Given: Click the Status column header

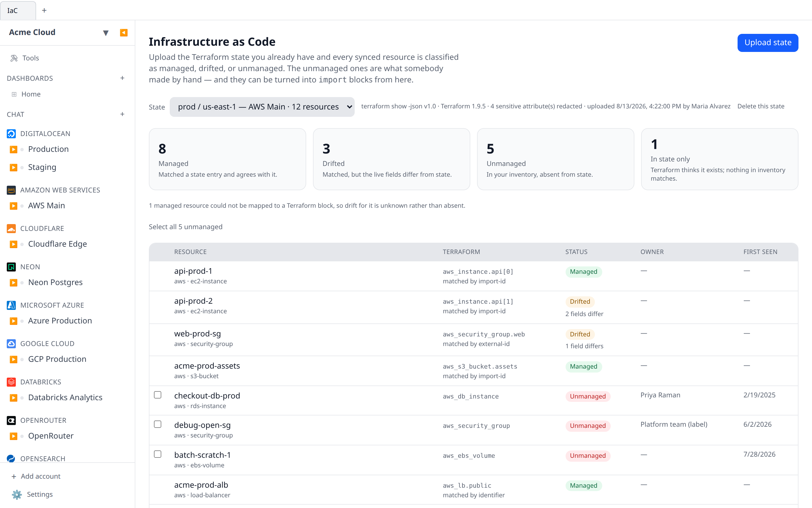Looking at the screenshot, I should (576, 252).
